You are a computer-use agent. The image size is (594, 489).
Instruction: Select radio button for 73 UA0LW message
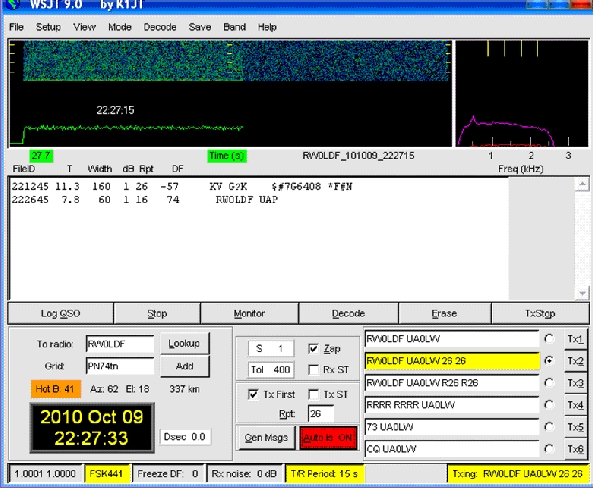coord(549,427)
